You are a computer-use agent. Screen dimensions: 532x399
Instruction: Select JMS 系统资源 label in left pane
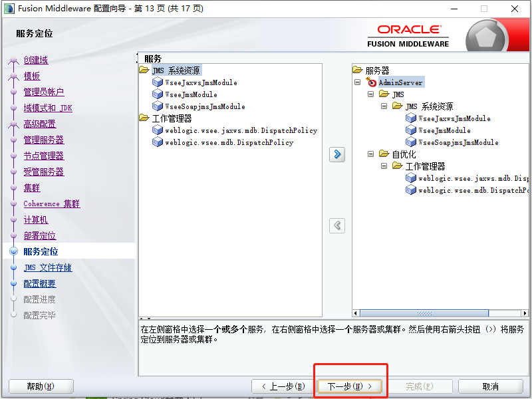coord(176,70)
